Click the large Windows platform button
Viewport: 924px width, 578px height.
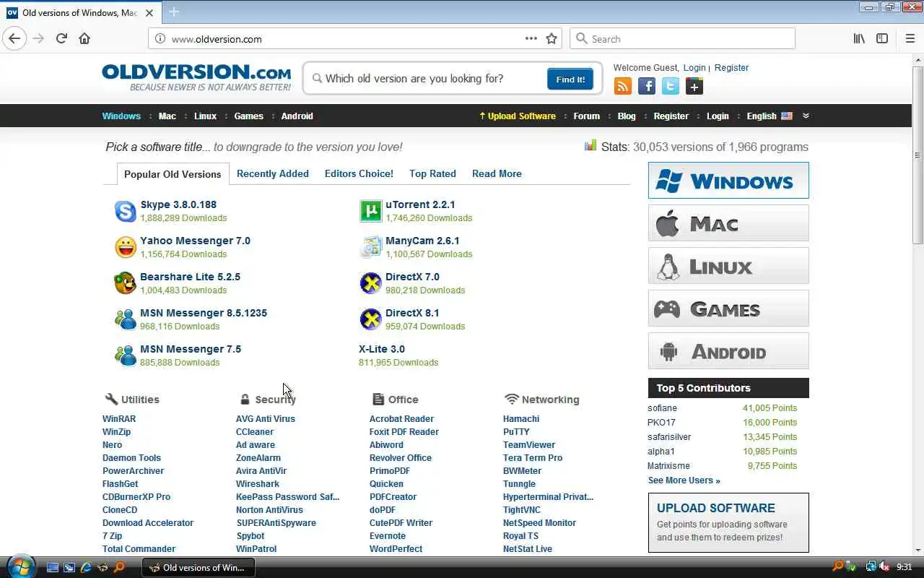728,181
